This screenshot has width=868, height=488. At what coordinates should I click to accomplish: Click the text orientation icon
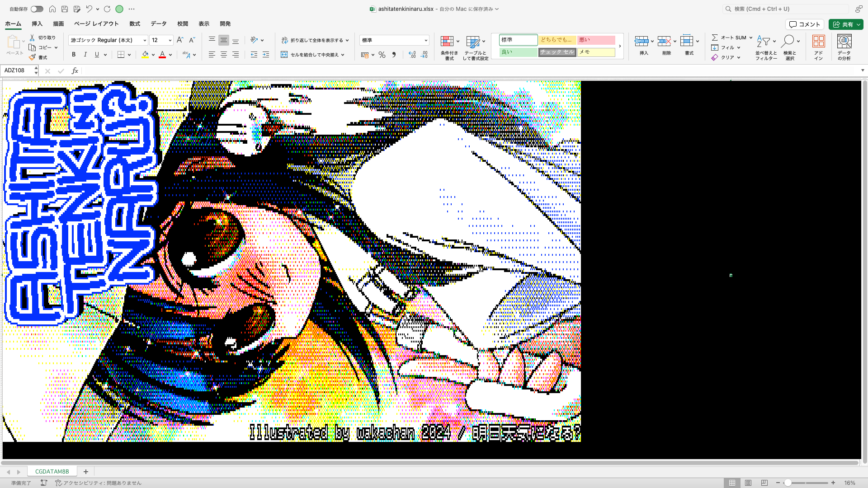(x=254, y=40)
